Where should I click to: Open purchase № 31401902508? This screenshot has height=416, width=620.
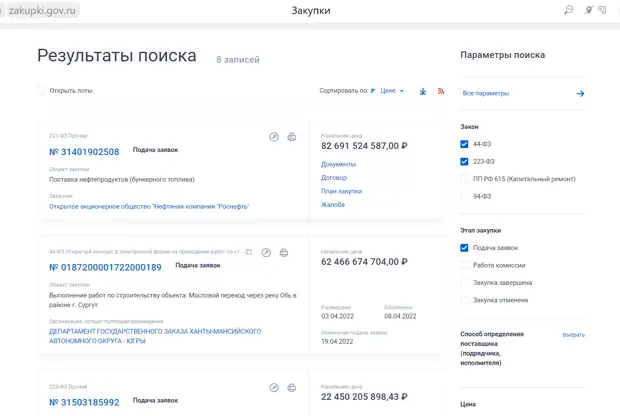coord(84,152)
